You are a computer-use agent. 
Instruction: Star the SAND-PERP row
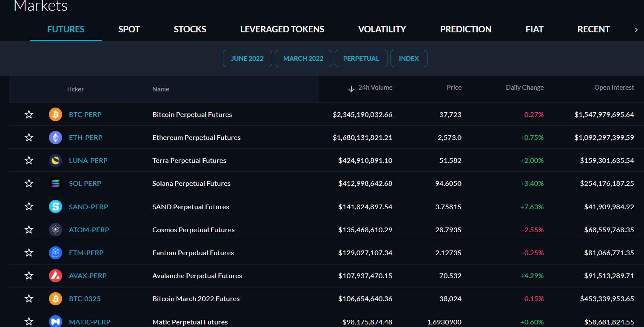29,206
